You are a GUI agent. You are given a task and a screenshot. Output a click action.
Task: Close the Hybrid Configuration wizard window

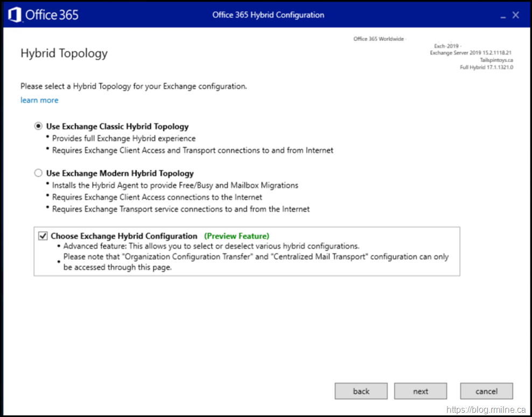click(x=516, y=15)
